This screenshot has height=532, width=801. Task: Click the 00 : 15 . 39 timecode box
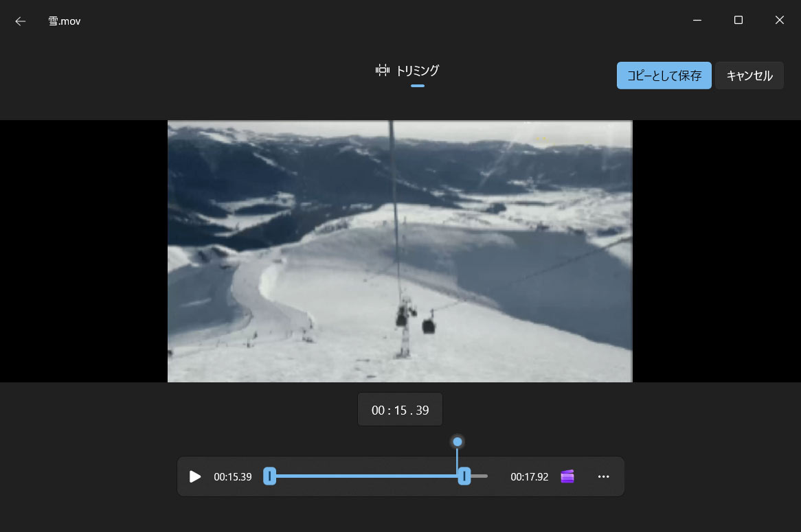click(x=400, y=409)
